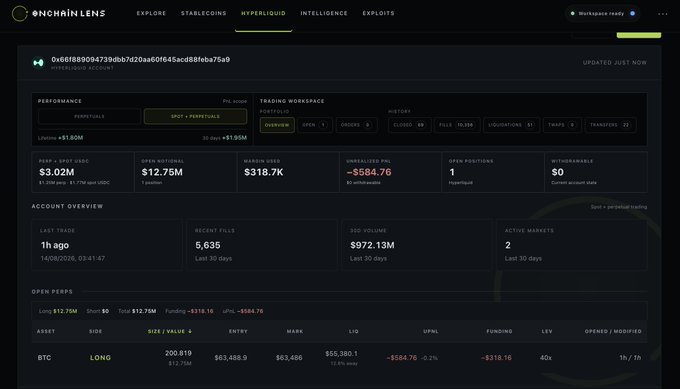
Task: Select the Overview portfolio tab
Action: pos(277,125)
